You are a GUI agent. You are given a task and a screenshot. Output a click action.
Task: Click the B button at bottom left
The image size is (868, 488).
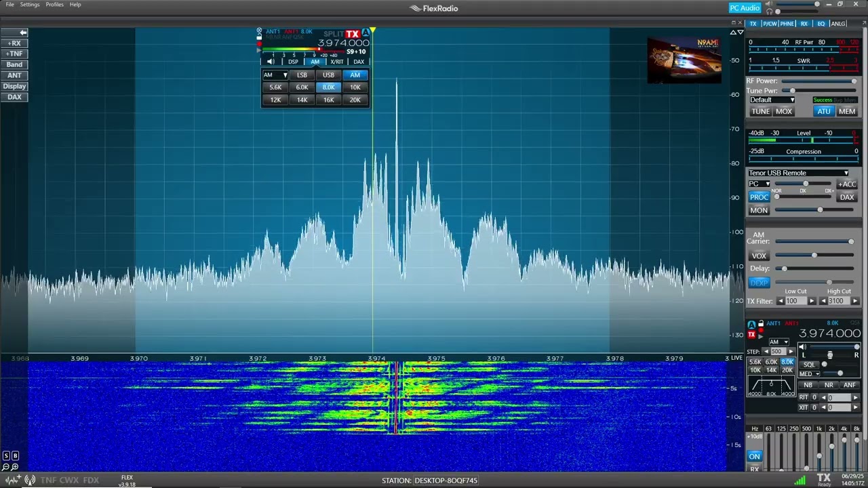[x=15, y=456]
